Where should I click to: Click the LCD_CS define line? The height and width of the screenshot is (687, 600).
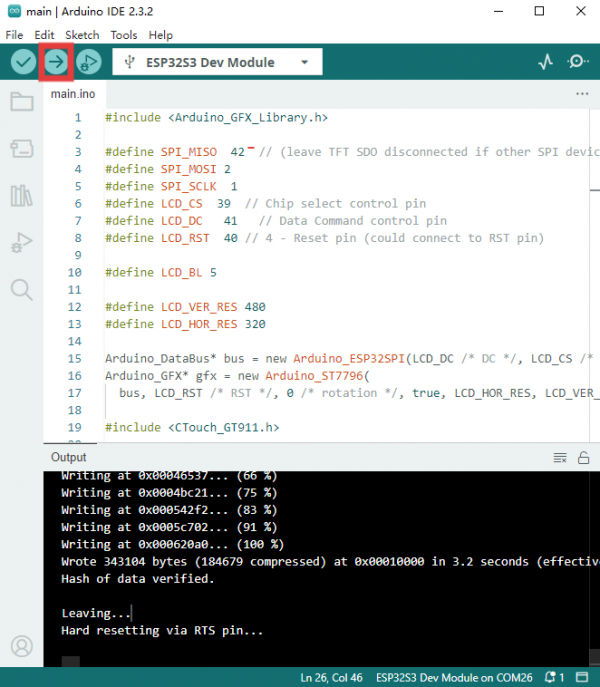(266, 203)
